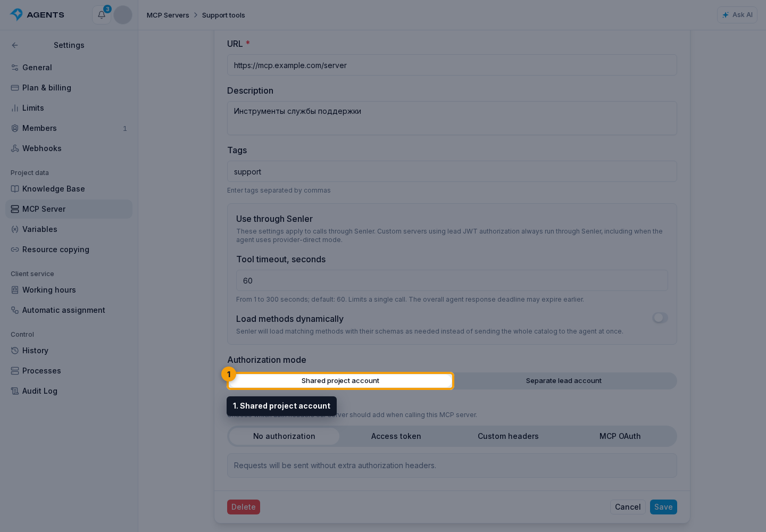Click the Limits bar-chart icon

15,108
